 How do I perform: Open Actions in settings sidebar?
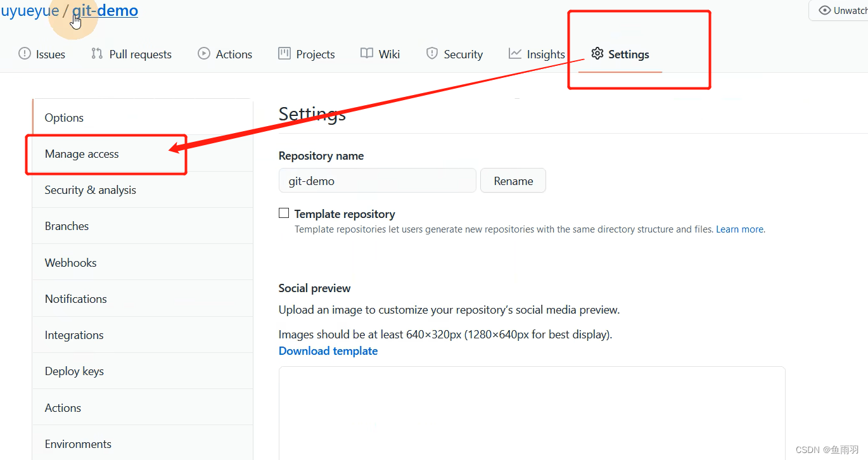(x=143, y=407)
